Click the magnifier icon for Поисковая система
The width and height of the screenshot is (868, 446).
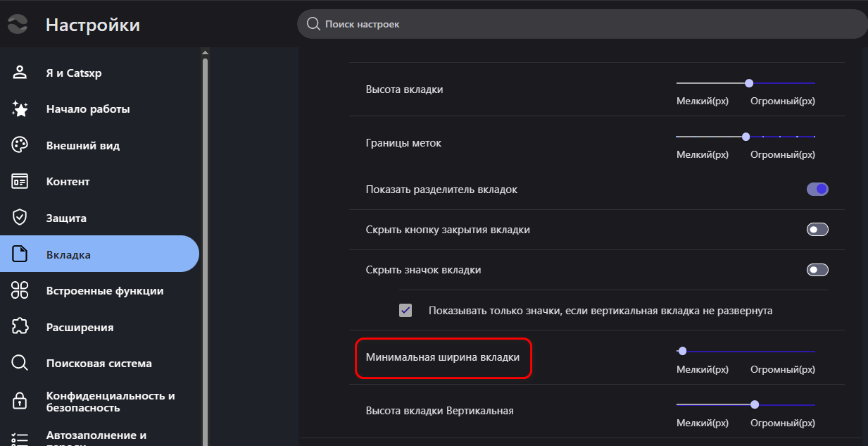20,364
